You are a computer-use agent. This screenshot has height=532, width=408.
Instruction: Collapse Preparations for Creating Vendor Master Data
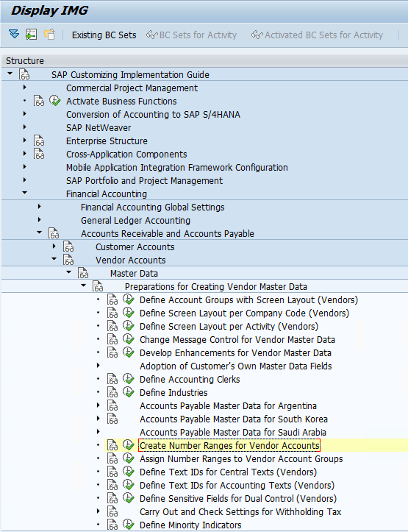tap(83, 285)
